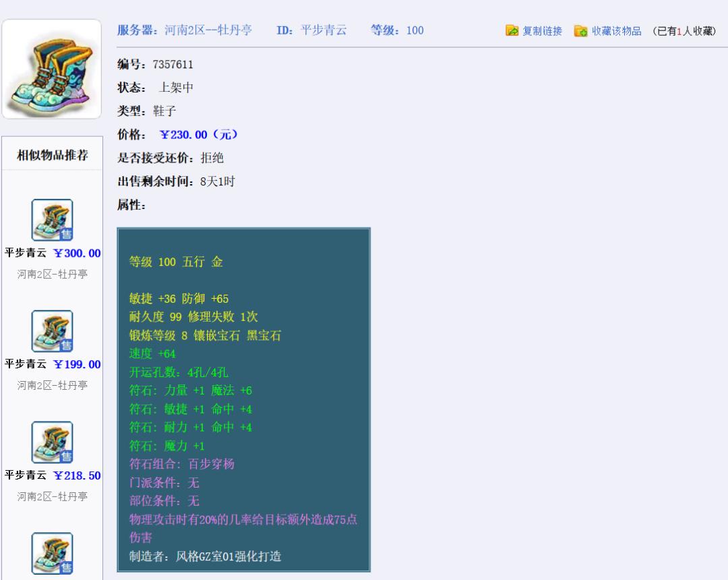Click the 收藏该物品 favorite folder icon
The image size is (728, 580).
pyautogui.click(x=580, y=30)
